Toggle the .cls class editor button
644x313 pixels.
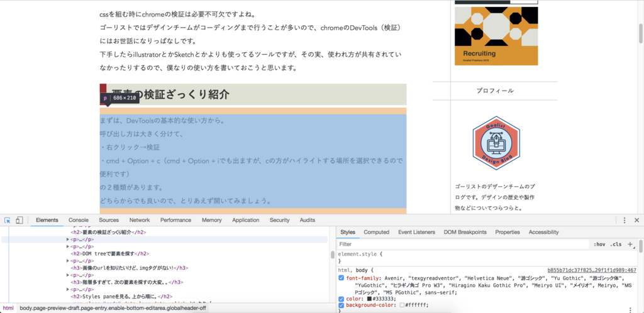pos(616,244)
